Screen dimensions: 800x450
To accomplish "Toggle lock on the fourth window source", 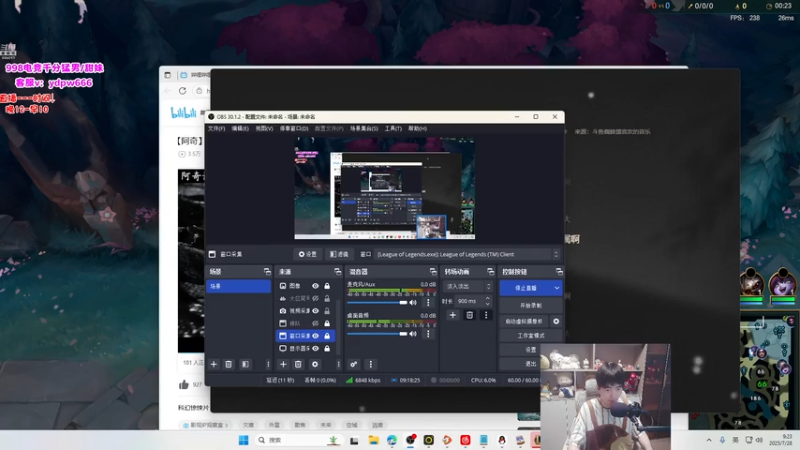I will [x=327, y=323].
